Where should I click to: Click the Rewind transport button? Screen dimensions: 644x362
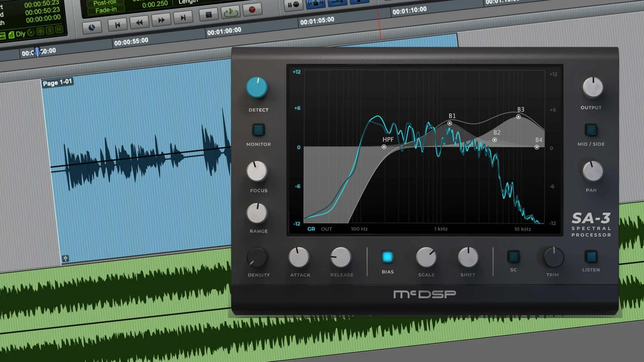click(x=139, y=22)
